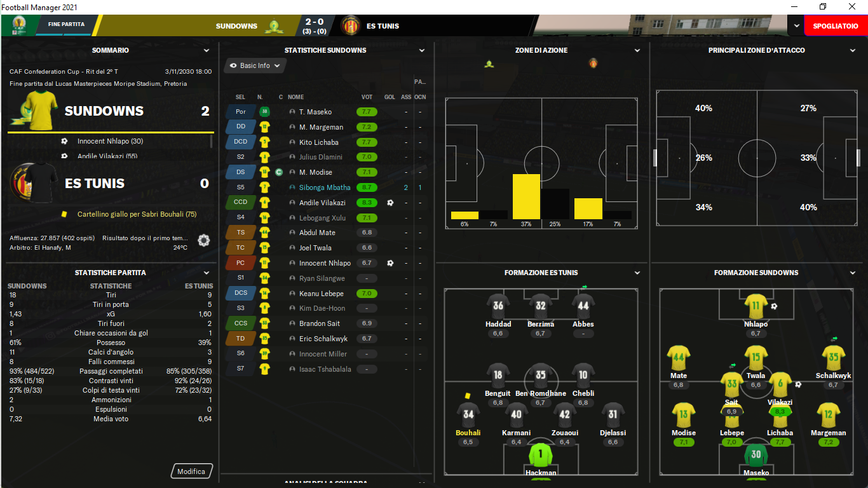The image size is (868, 488).
Task: Expand the Statistiche Sundowns panel menu
Action: tap(422, 50)
